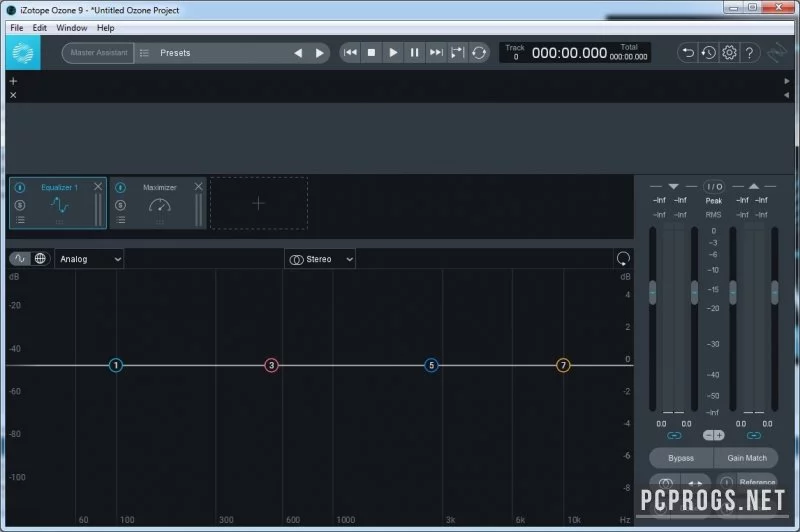
Task: Toggle the I/O meter button
Action: (x=714, y=187)
